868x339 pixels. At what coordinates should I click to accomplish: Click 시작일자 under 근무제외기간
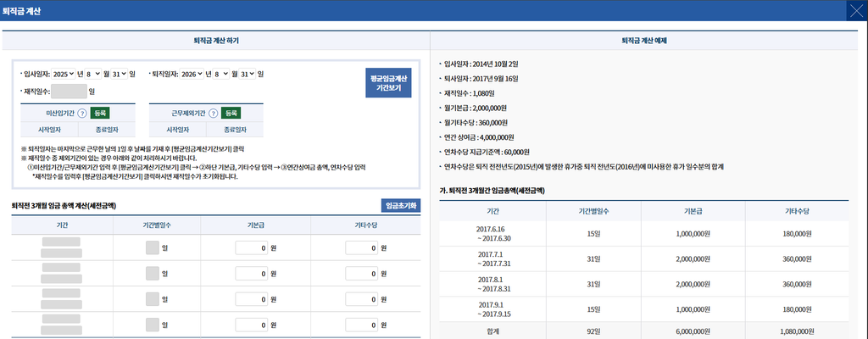[178, 130]
